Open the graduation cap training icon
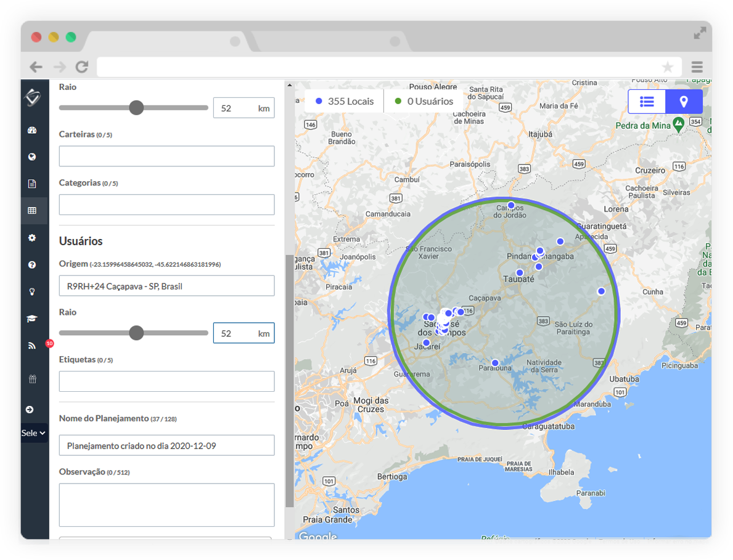This screenshot has width=733, height=560. (x=32, y=319)
